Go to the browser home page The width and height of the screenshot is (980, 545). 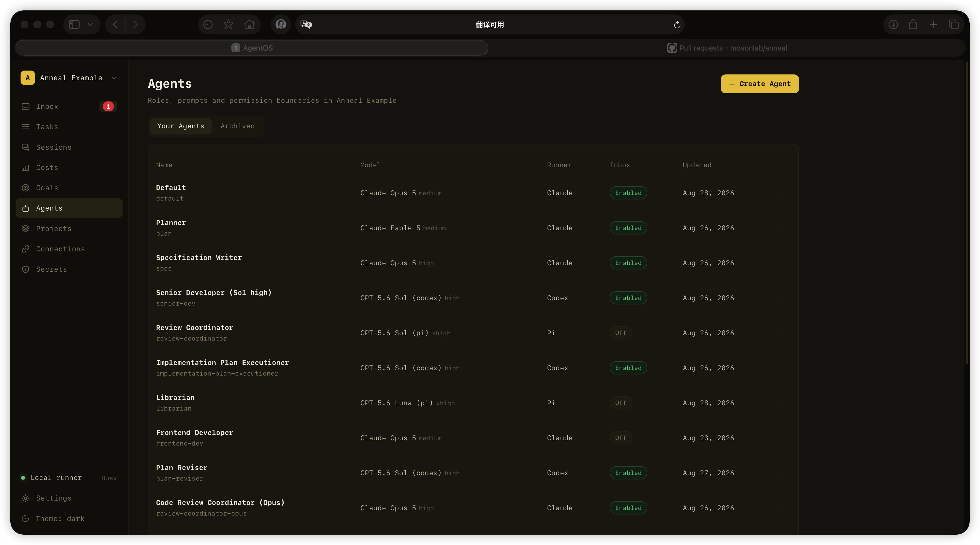click(249, 25)
